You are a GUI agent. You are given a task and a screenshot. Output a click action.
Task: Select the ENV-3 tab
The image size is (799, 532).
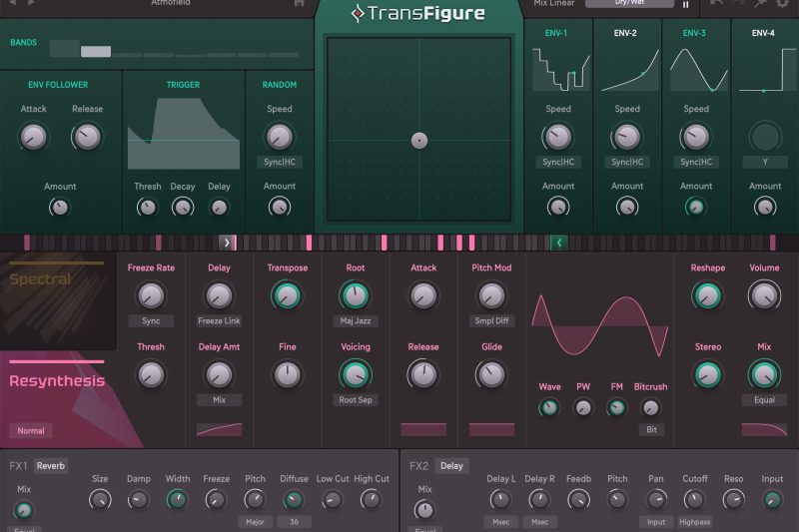pos(694,33)
